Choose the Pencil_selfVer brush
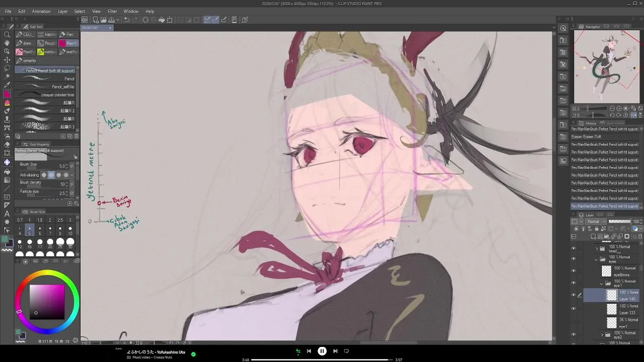 point(45,86)
